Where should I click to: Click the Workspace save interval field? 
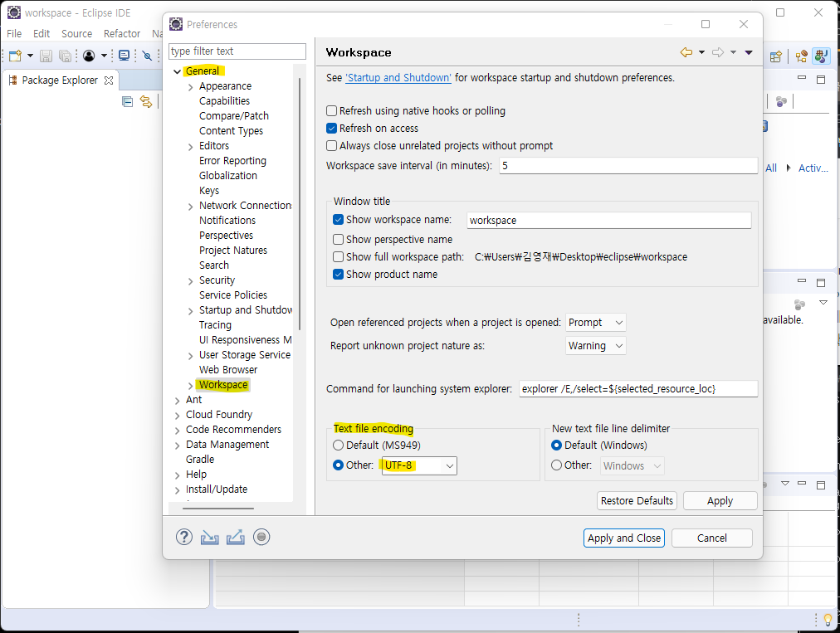pos(628,165)
